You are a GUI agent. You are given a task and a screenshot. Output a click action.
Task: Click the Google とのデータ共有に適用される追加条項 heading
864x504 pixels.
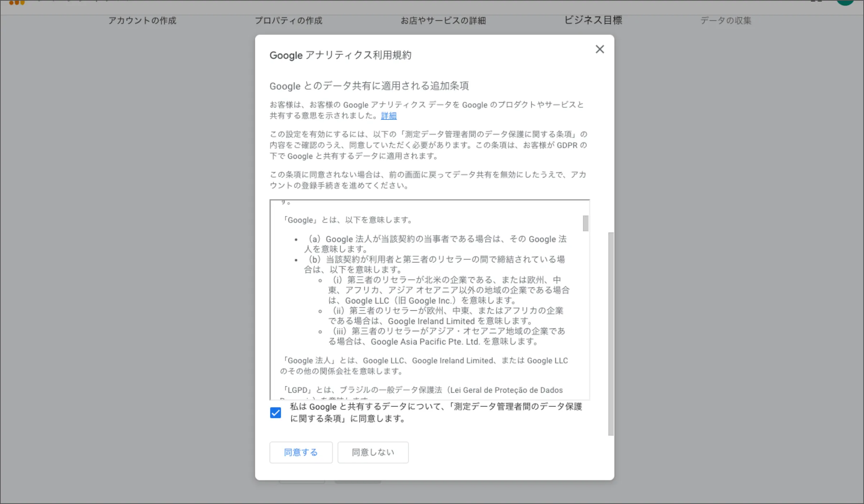pyautogui.click(x=369, y=86)
